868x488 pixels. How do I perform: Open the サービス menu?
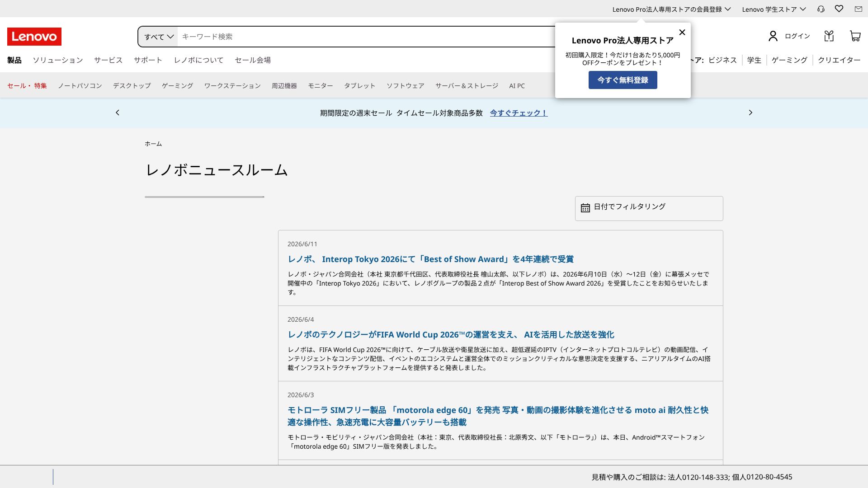[x=108, y=60]
